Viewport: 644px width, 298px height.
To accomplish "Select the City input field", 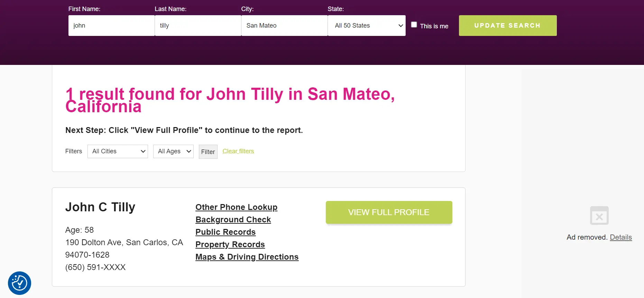I will click(x=284, y=26).
